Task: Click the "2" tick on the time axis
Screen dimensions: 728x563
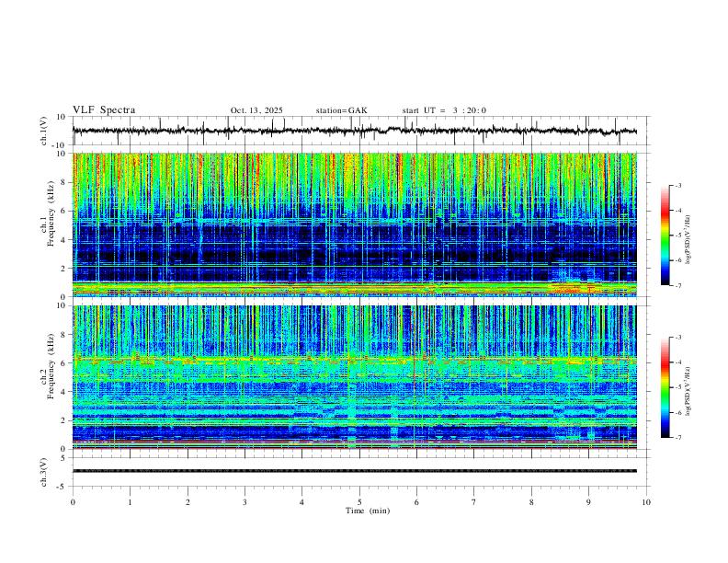Action: (188, 502)
